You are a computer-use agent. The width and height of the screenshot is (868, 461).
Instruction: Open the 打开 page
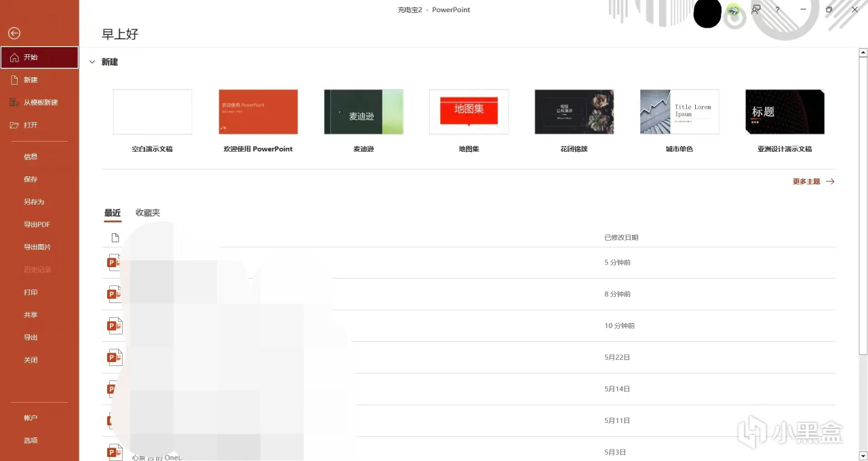point(39,125)
